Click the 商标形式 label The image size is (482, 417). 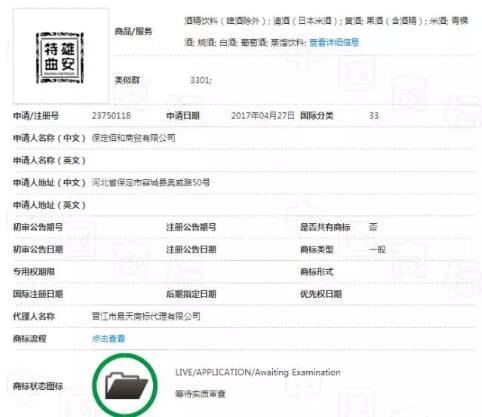317,272
